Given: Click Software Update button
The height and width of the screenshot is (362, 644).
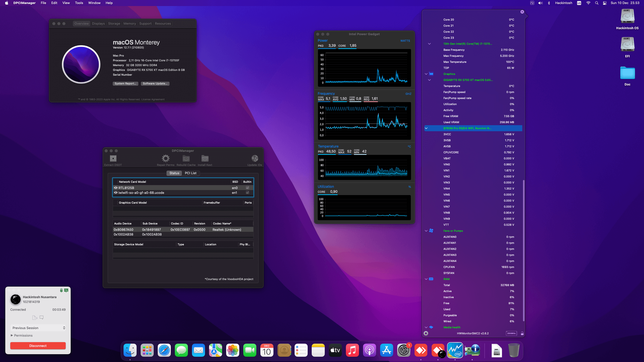Looking at the screenshot, I should pos(155,83).
